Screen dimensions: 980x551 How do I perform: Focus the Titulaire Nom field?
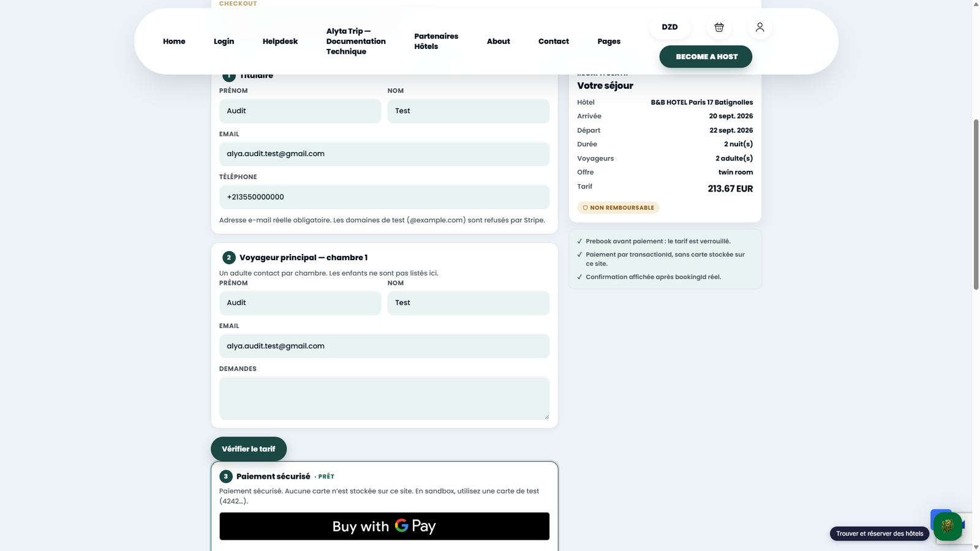pos(469,111)
